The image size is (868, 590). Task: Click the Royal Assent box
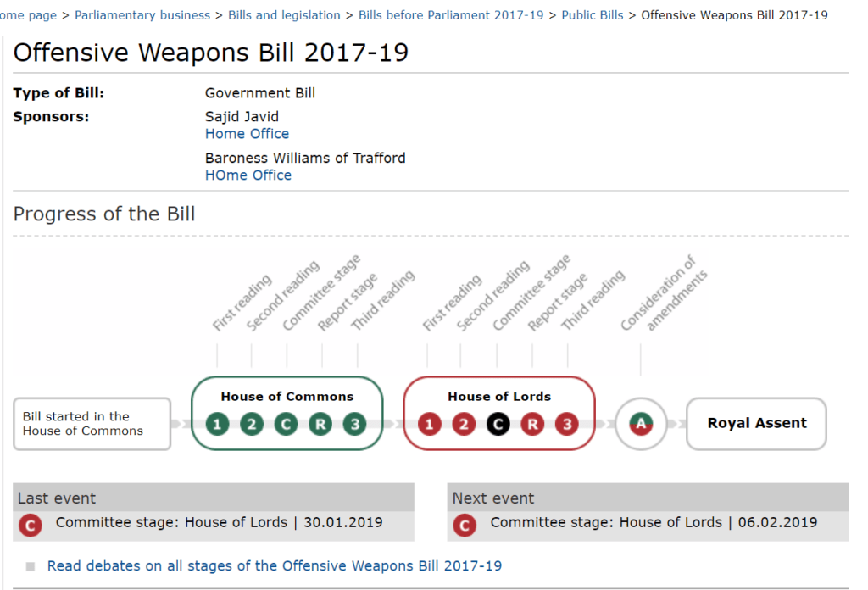[755, 423]
